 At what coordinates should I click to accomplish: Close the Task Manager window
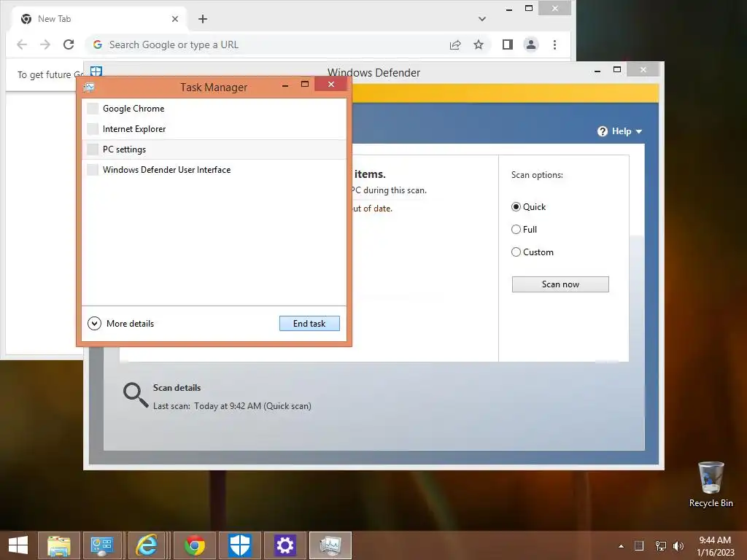331,85
